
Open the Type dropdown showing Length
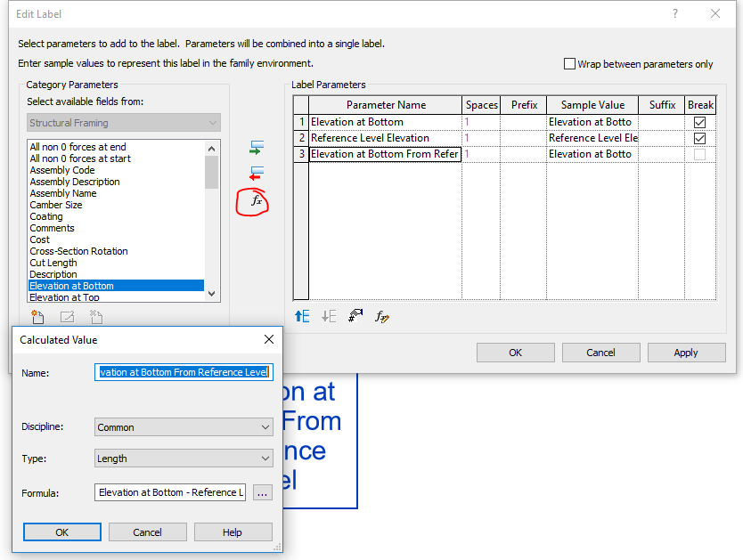[x=184, y=459]
